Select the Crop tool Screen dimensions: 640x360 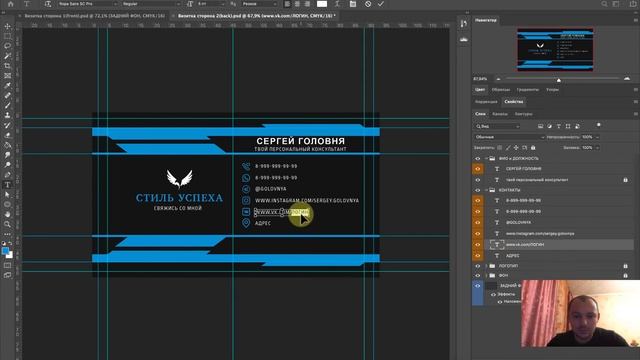click(x=7, y=66)
